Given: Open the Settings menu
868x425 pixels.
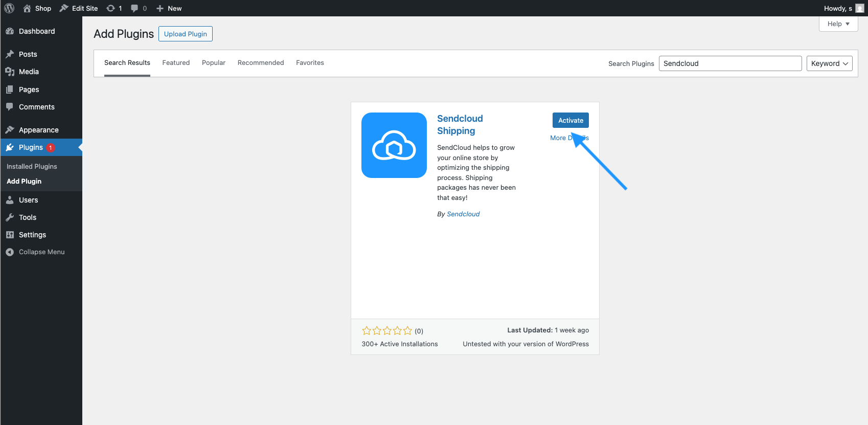Looking at the screenshot, I should coord(33,235).
